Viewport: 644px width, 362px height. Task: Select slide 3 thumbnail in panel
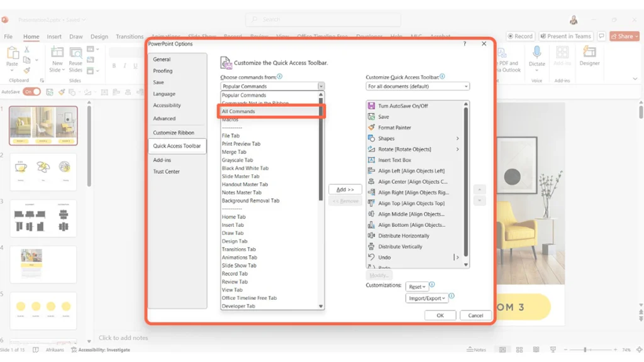tap(43, 218)
